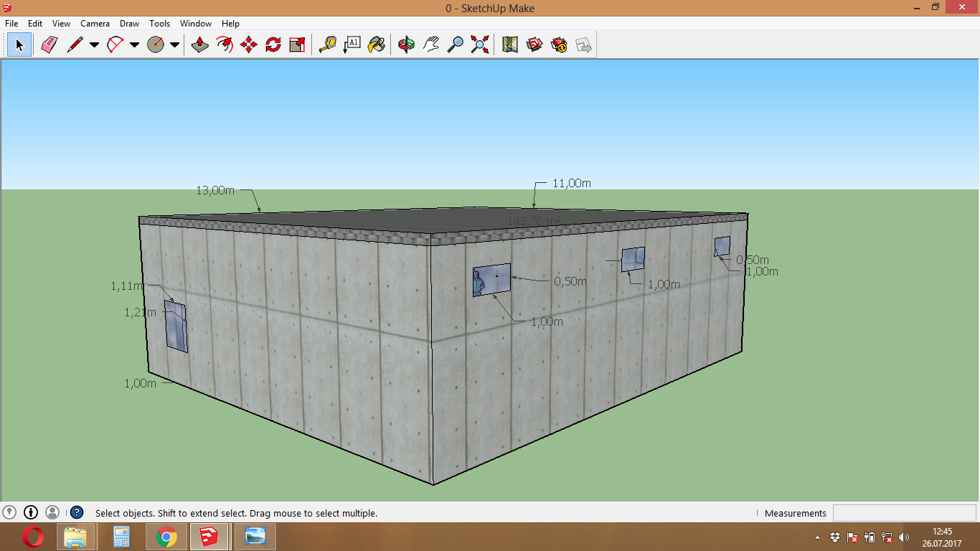Screen dimensions: 980x551
Task: Click the Measurements input box
Action: [904, 513]
